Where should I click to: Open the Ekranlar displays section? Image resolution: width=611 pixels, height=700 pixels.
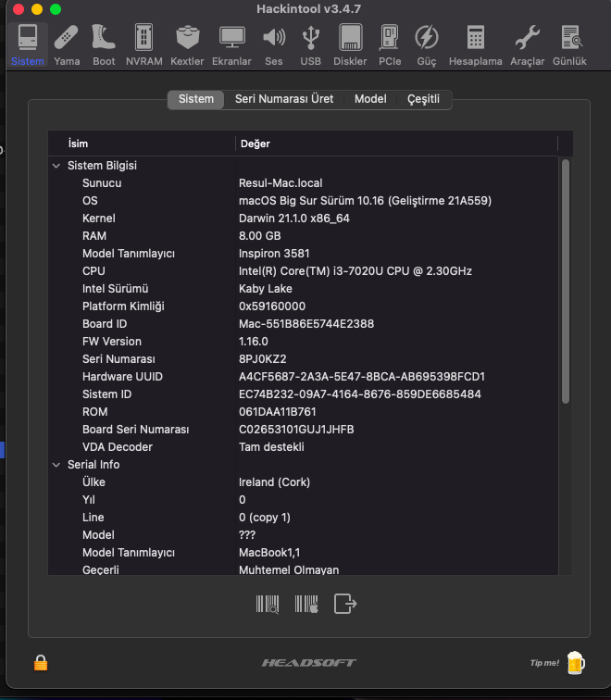231,45
